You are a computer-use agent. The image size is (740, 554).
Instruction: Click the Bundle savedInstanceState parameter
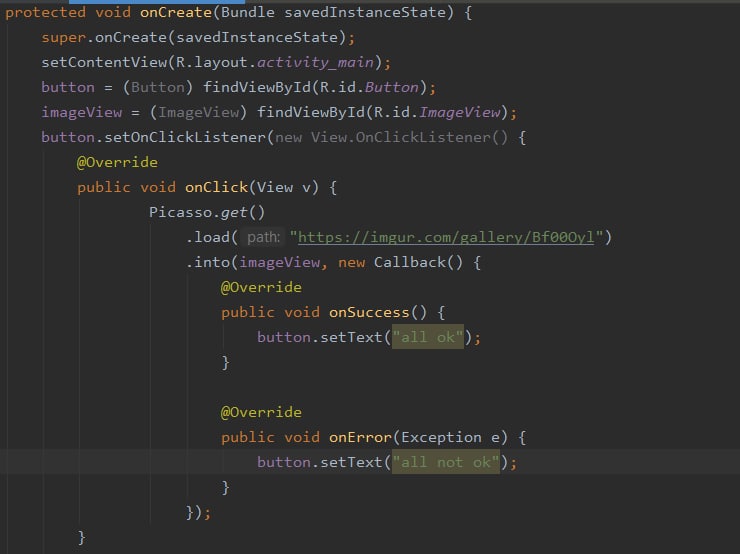333,12
